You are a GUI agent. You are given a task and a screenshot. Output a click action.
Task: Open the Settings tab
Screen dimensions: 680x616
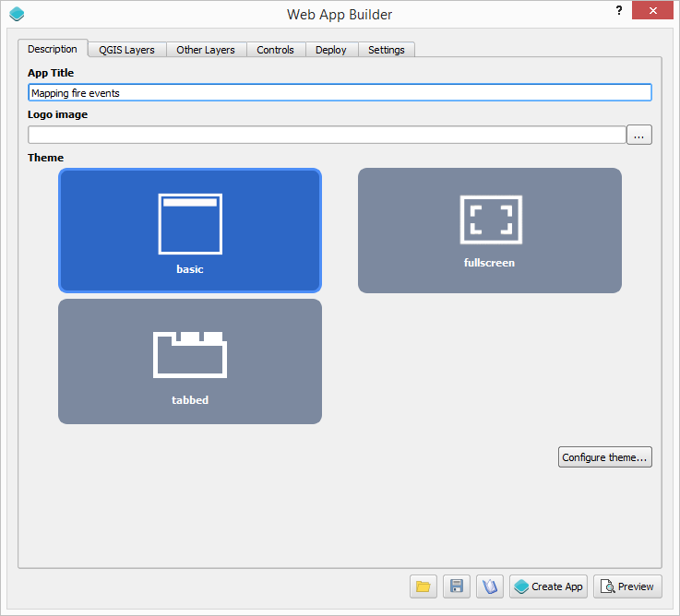tap(386, 50)
